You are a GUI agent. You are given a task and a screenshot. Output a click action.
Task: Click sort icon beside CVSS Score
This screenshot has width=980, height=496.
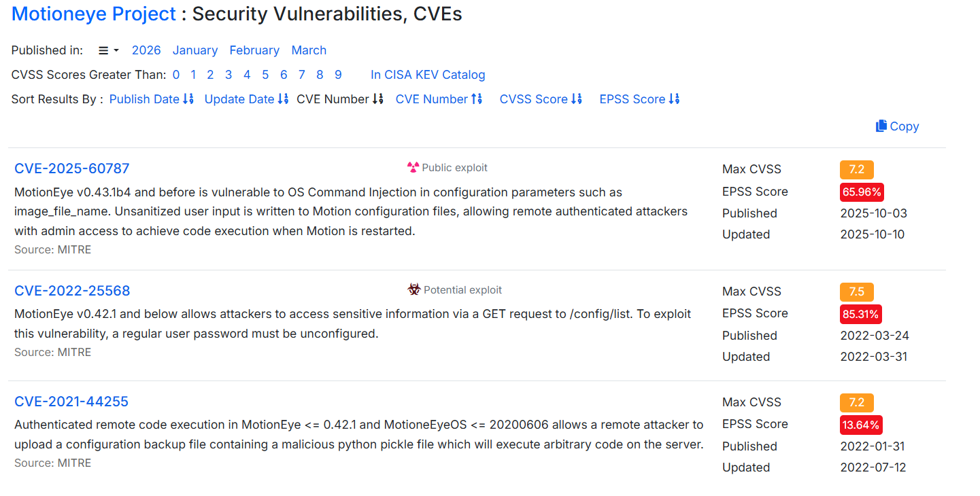pos(577,99)
